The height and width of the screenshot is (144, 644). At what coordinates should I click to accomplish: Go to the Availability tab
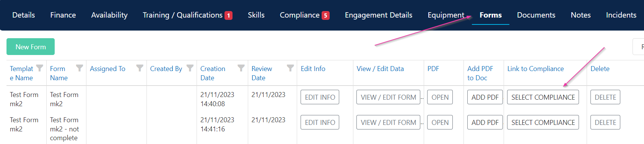[109, 15]
